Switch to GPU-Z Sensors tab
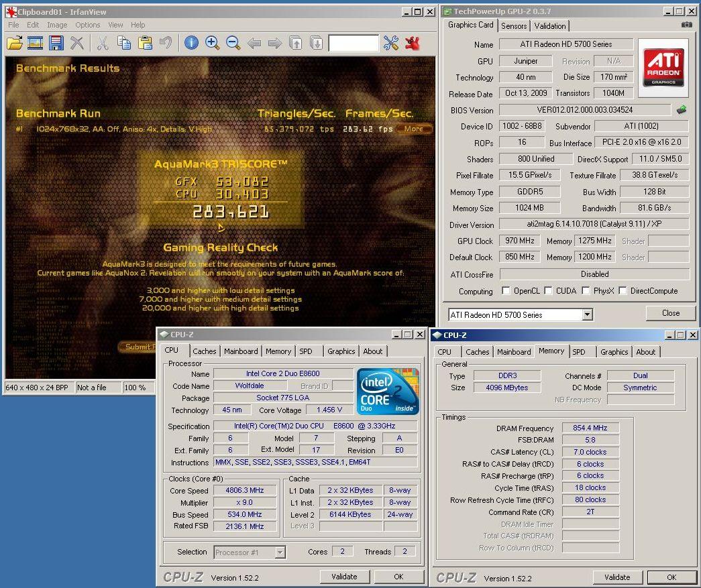The image size is (701, 588). 514,26
